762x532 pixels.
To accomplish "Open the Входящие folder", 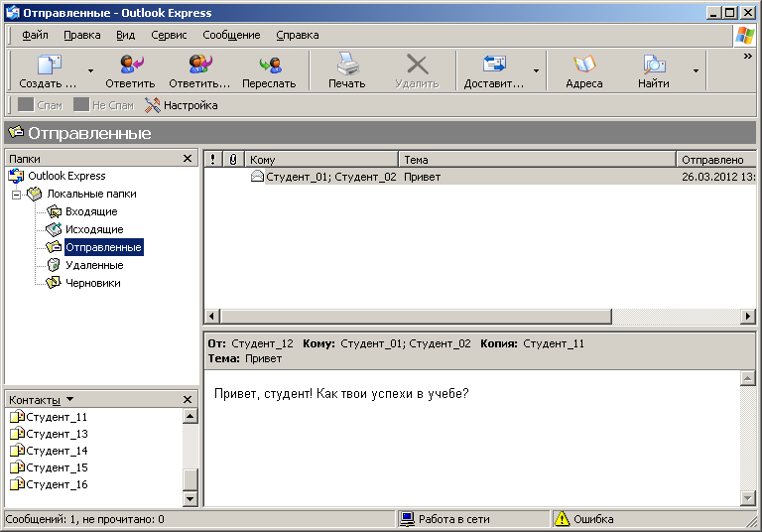I will coord(91,212).
